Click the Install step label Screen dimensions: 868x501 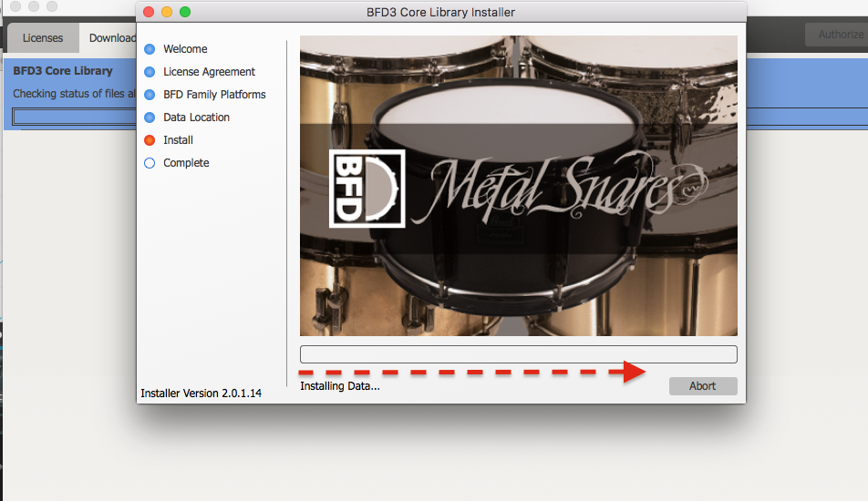tap(179, 140)
